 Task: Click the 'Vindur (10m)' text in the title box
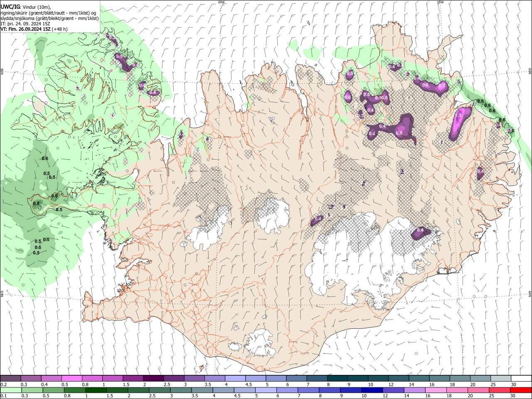click(x=36, y=7)
